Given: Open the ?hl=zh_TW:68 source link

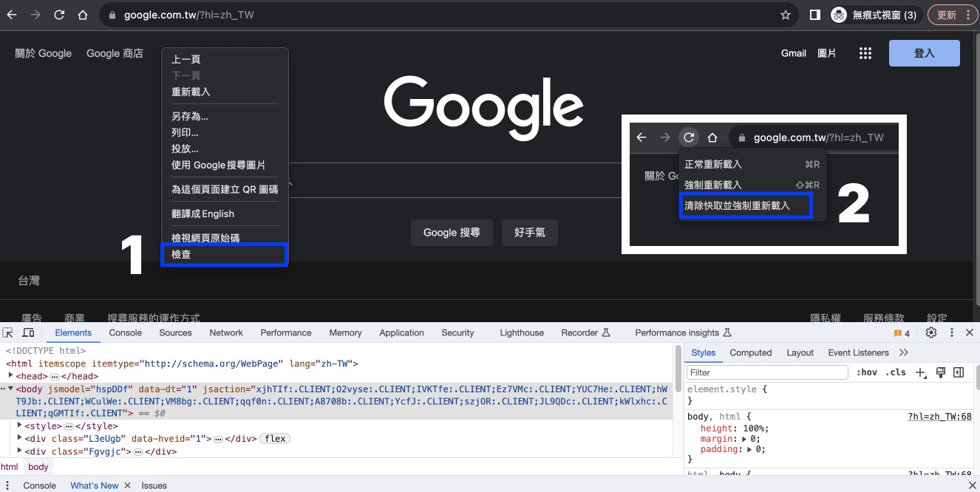Looking at the screenshot, I should pyautogui.click(x=939, y=417).
